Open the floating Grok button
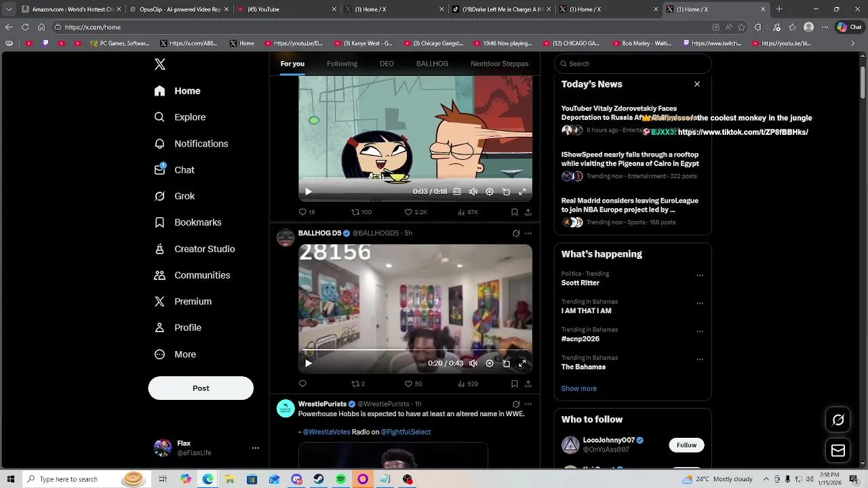 click(838, 420)
